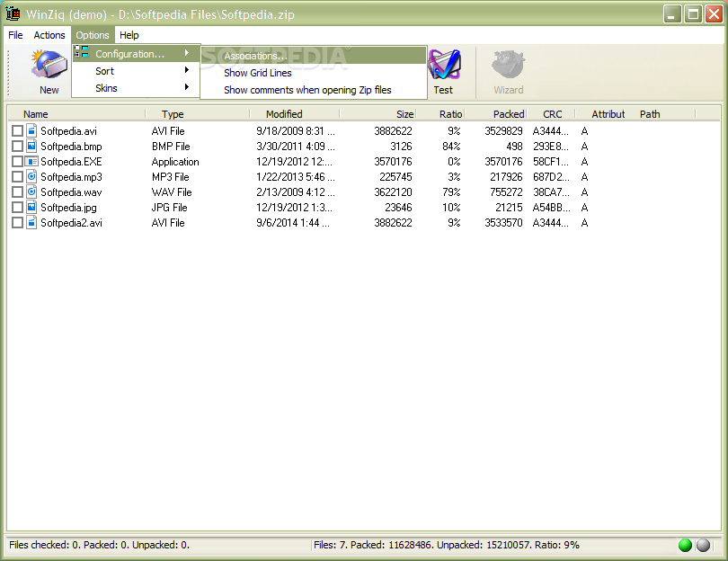Open the Sort submenu entry
The width and height of the screenshot is (728, 561).
coord(136,71)
